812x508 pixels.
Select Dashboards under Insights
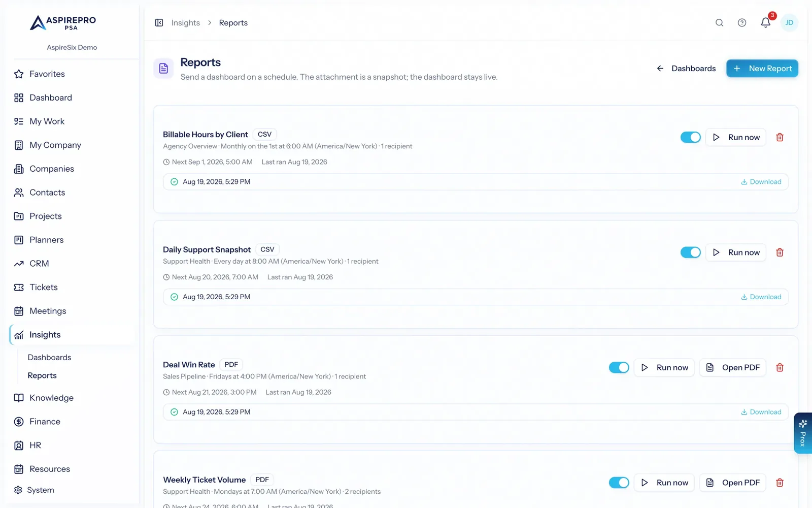49,358
